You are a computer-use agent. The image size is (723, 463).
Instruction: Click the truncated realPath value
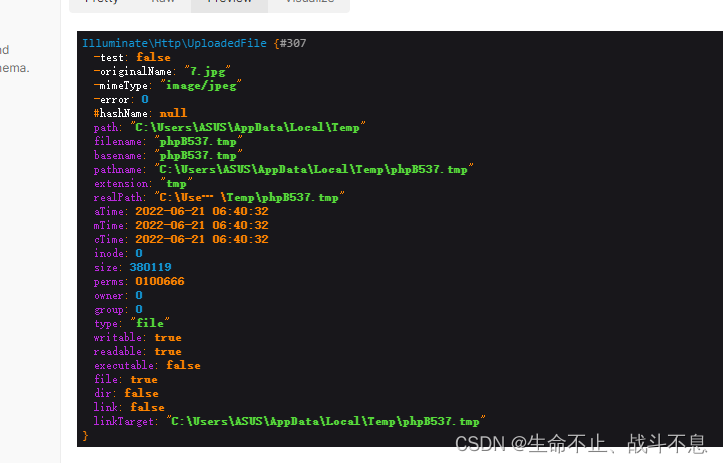(249, 197)
